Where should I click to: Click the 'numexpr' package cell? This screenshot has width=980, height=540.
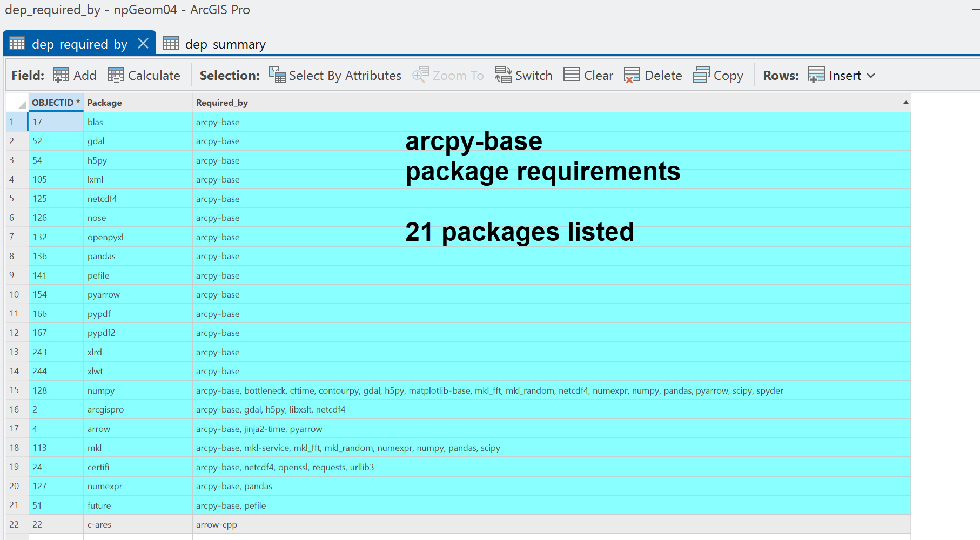(x=138, y=486)
